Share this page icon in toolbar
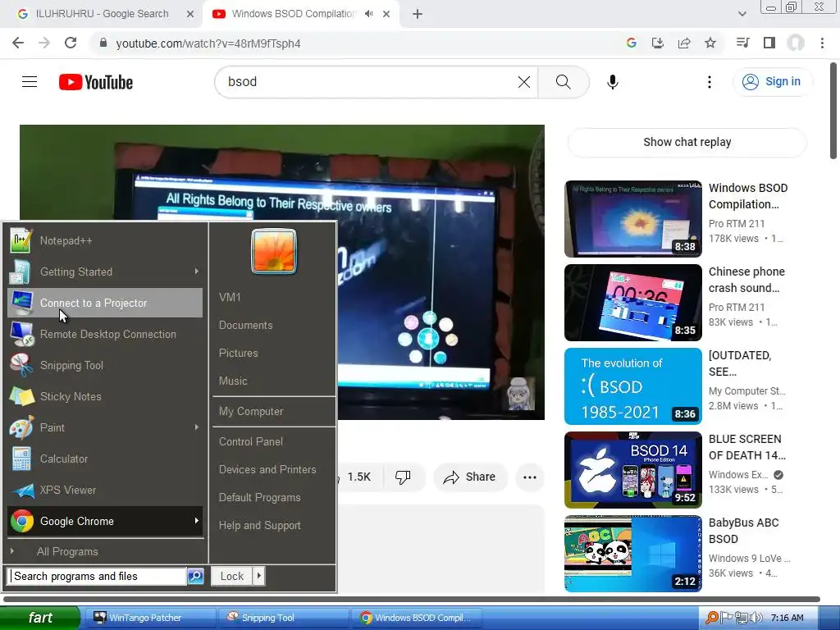The height and width of the screenshot is (630, 840). point(683,43)
